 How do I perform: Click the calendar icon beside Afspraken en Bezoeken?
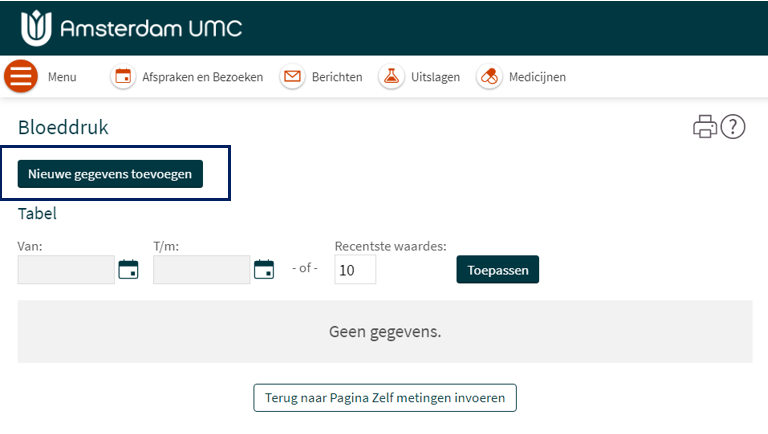tap(123, 77)
